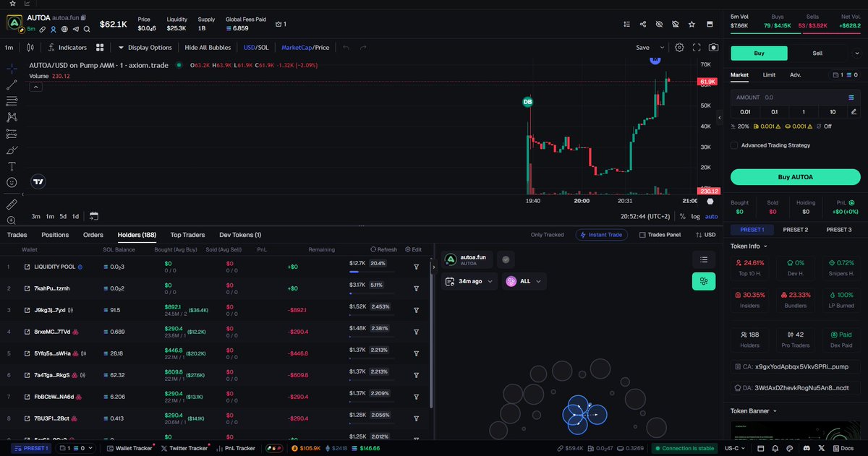
Task: Select PRESET 2
Action: pos(795,230)
